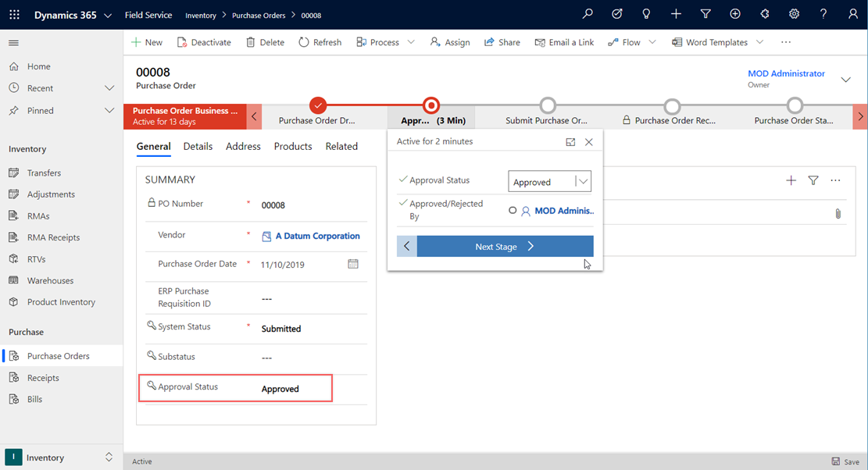Expand the Process dropdown arrow
868x470 pixels.
coord(411,42)
